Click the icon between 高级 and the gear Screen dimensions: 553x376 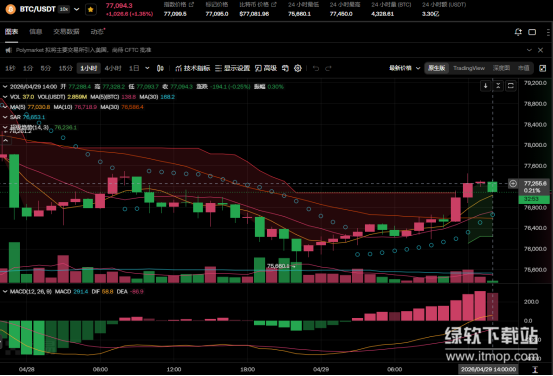285,68
